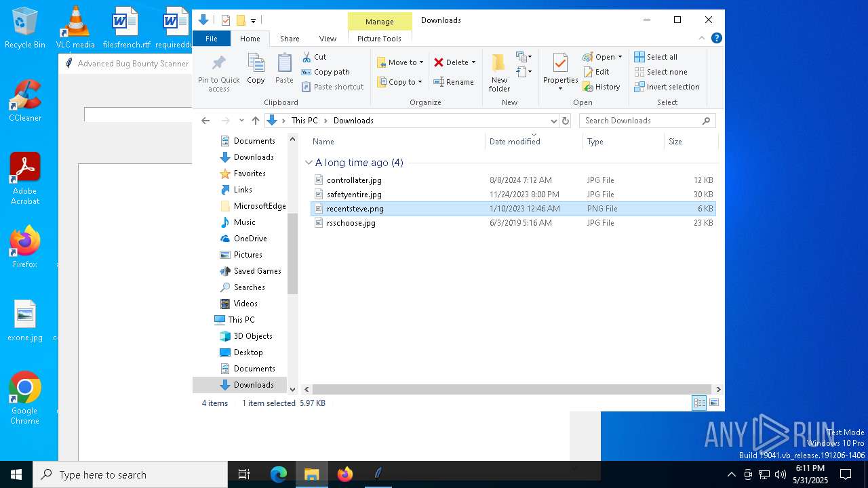Select the Home ribbon tab
The width and height of the screenshot is (868, 488).
pyautogui.click(x=250, y=39)
